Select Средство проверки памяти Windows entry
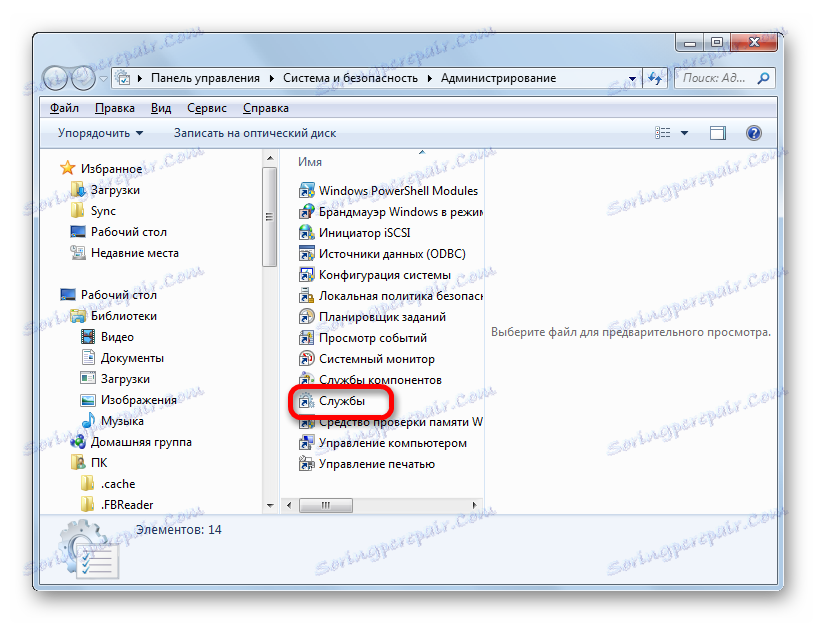The image size is (817, 624). [x=390, y=422]
